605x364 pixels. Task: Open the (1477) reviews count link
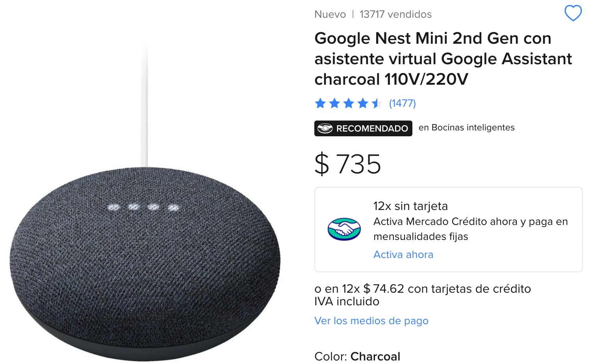(x=402, y=103)
